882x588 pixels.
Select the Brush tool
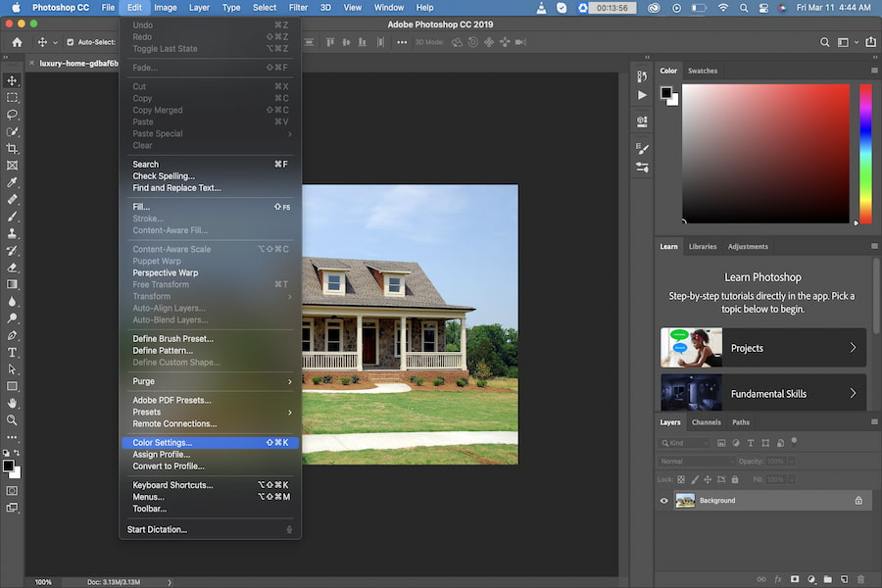[x=12, y=217]
